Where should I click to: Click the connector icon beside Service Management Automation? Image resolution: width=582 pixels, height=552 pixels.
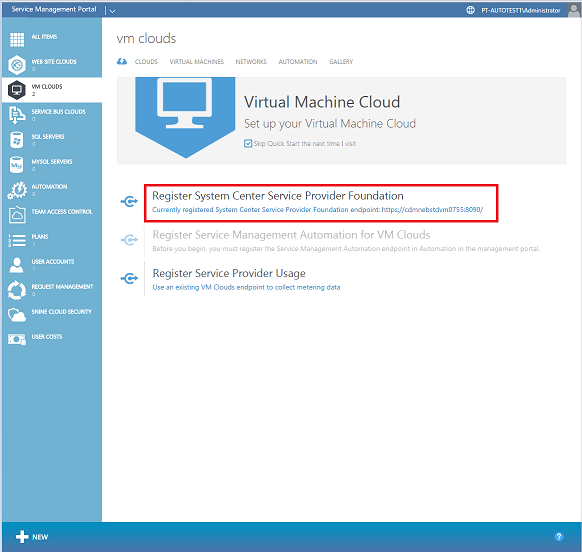pos(129,240)
